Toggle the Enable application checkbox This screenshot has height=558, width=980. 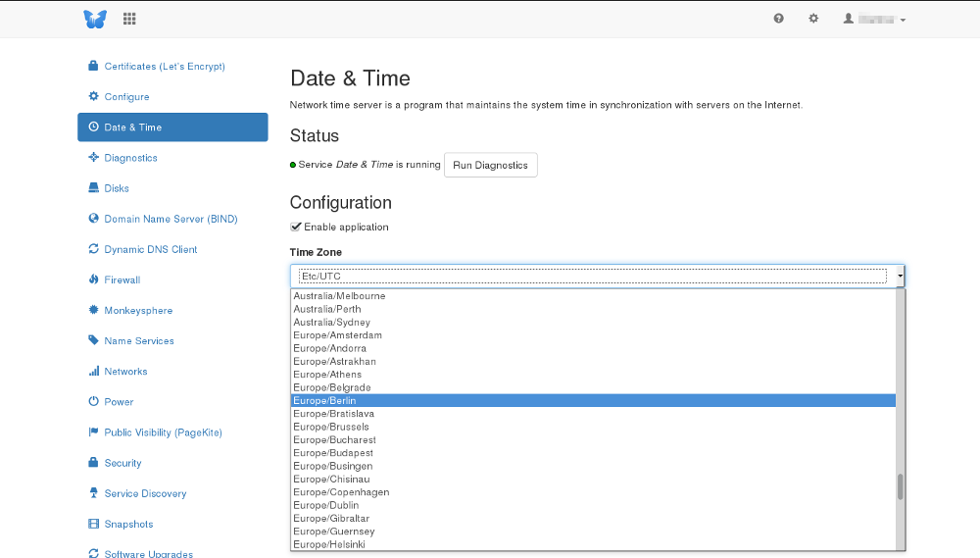click(x=296, y=227)
